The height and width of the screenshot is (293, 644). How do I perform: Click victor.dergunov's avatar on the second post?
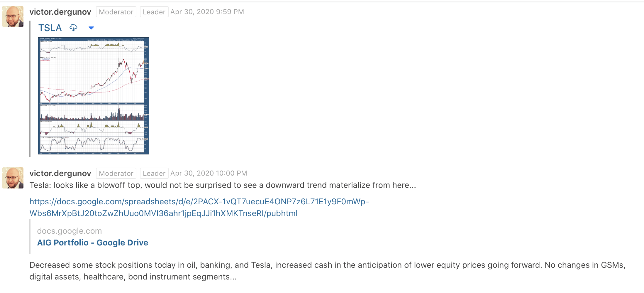pos(13,178)
